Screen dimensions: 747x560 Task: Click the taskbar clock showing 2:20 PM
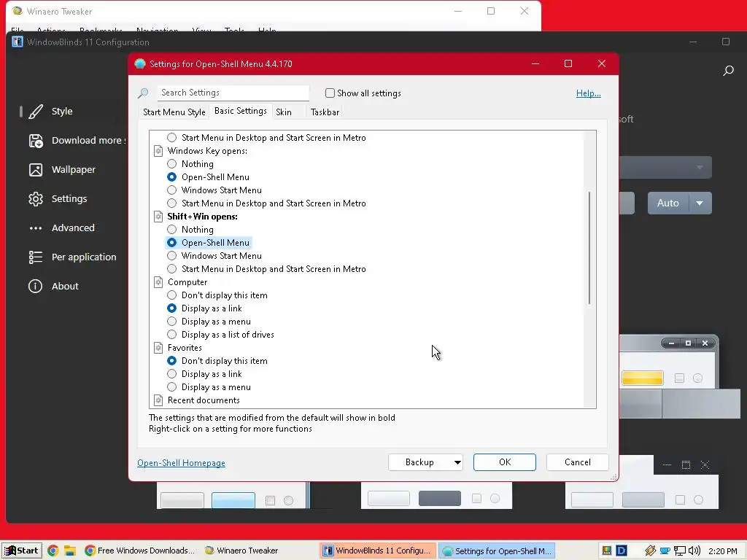pos(723,551)
